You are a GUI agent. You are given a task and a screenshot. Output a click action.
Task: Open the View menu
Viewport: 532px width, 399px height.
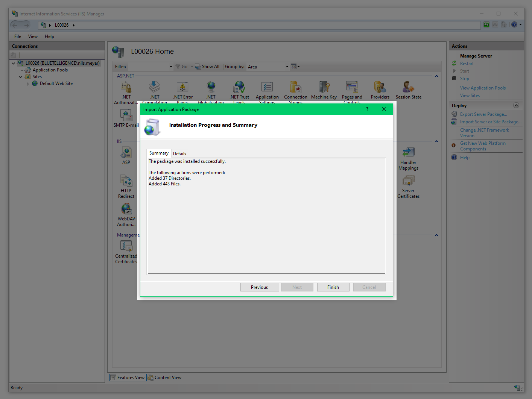tap(33, 36)
